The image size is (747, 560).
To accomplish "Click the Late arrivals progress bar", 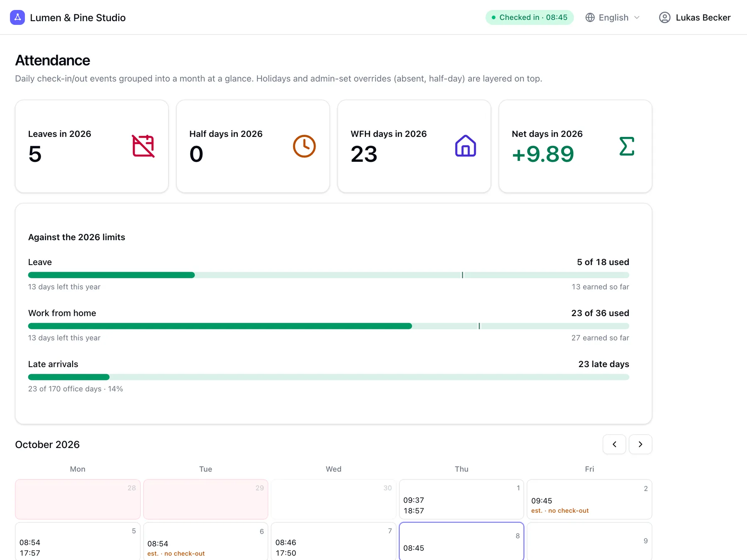I will click(329, 377).
